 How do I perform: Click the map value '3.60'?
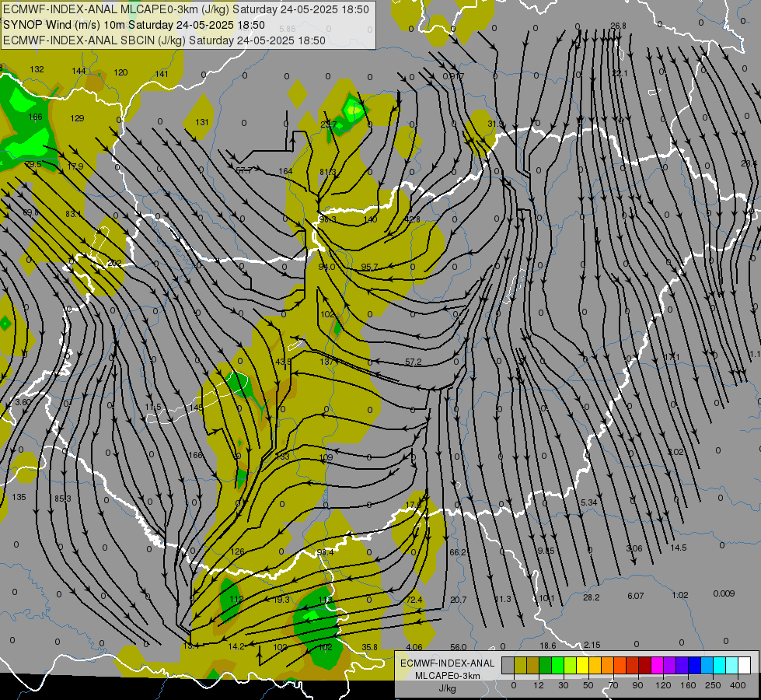coord(23,402)
